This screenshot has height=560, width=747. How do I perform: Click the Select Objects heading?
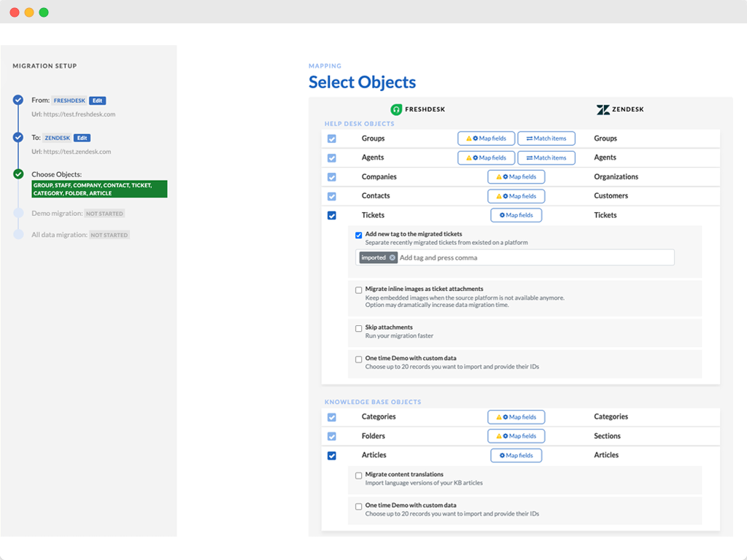(x=362, y=82)
